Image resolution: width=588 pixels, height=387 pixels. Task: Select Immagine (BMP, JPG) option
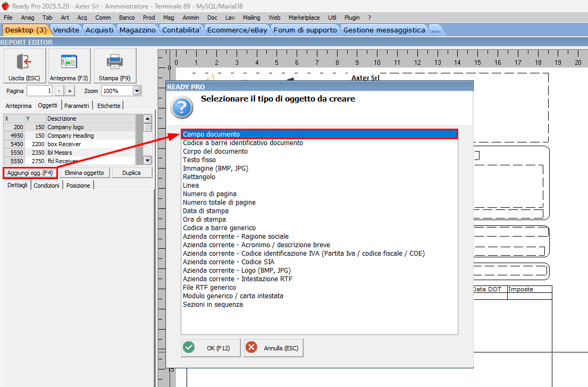click(x=320, y=169)
